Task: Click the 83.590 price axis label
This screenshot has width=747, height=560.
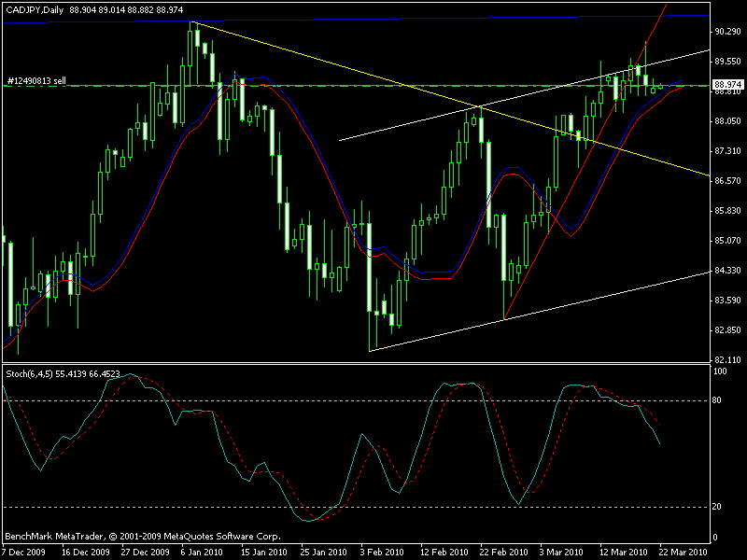Action: pos(727,301)
